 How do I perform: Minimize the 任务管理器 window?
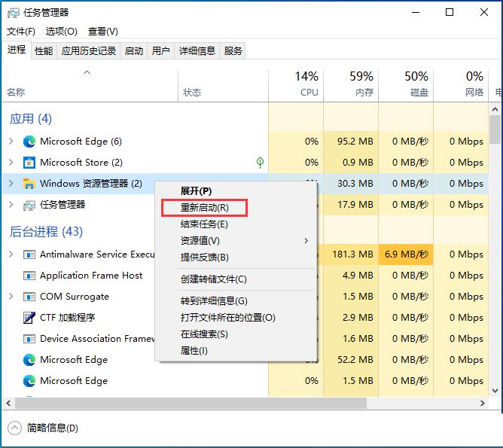(416, 13)
